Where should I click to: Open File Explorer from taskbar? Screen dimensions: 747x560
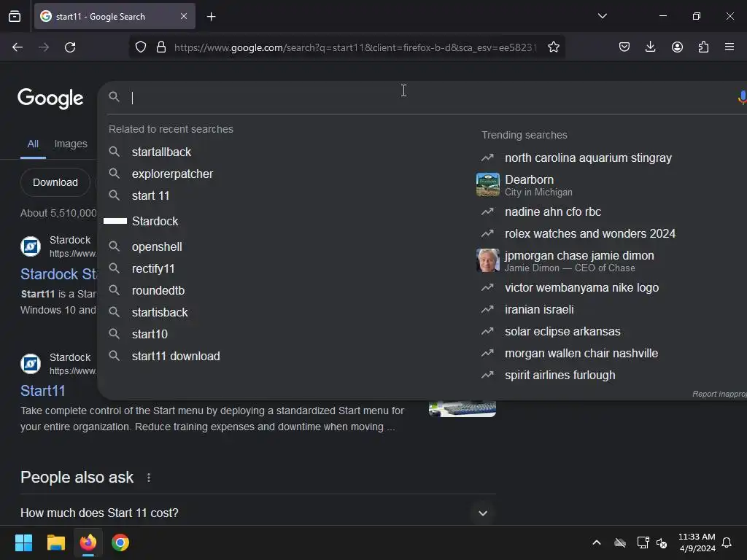click(x=55, y=542)
